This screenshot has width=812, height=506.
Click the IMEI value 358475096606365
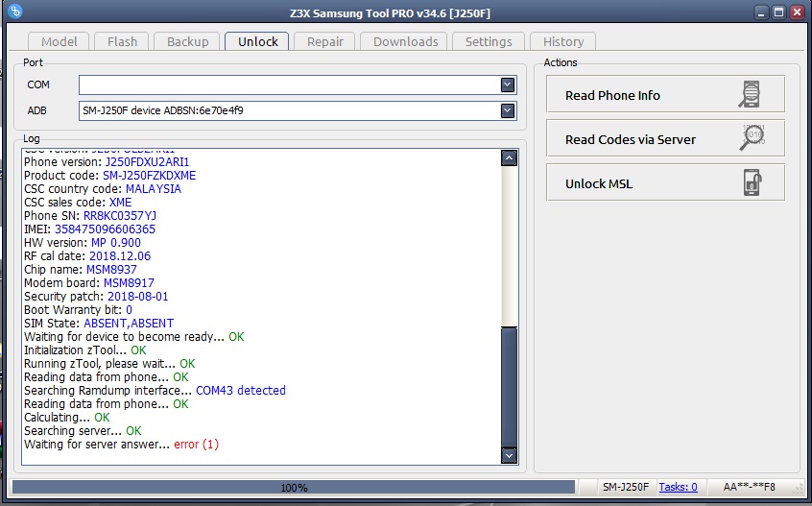[x=106, y=229]
